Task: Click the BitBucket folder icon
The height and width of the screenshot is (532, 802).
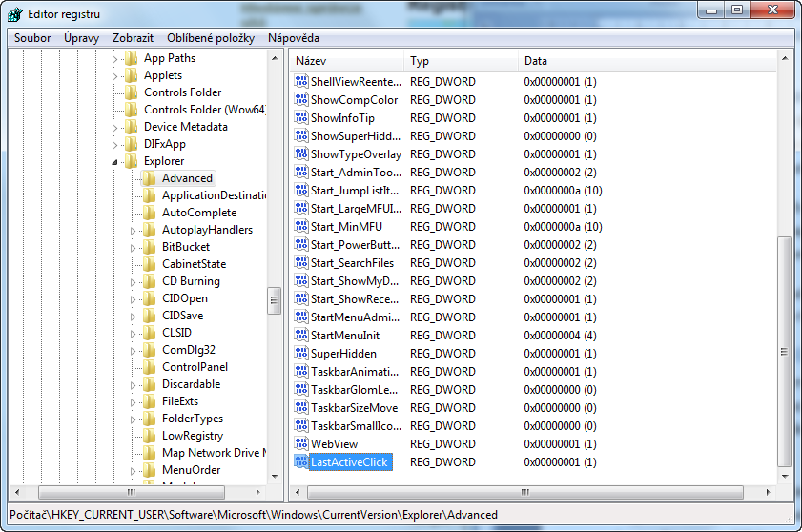Action: tap(150, 247)
